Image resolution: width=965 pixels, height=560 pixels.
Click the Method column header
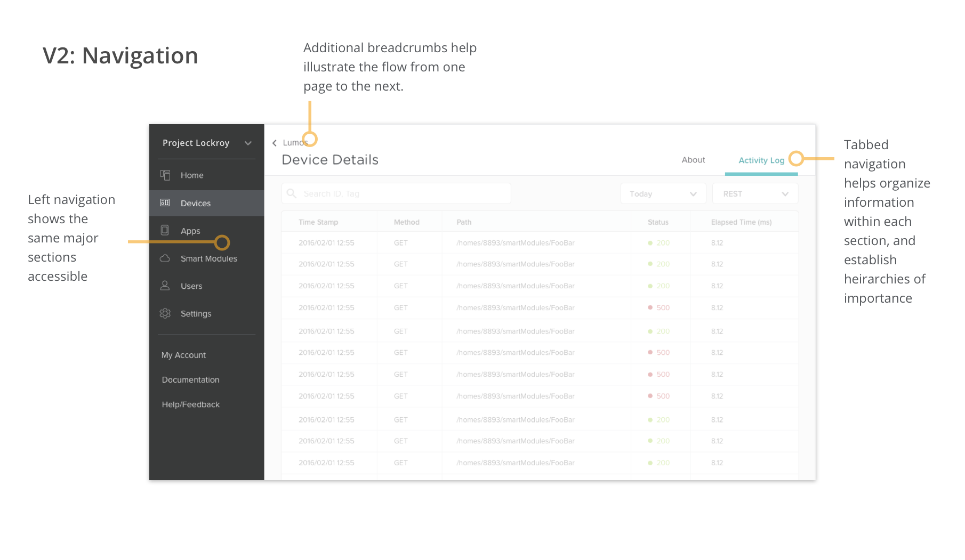(x=407, y=222)
